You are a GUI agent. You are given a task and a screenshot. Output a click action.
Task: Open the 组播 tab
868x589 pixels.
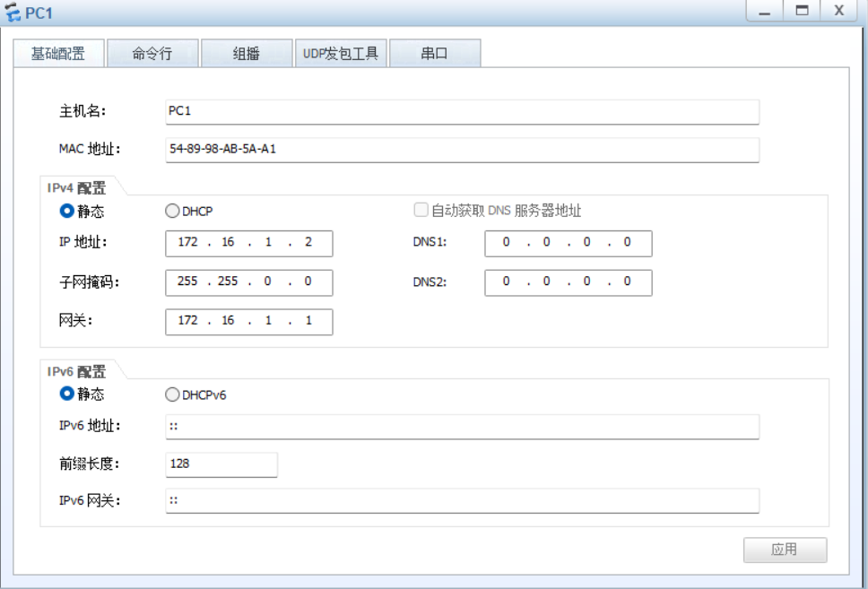coord(245,53)
